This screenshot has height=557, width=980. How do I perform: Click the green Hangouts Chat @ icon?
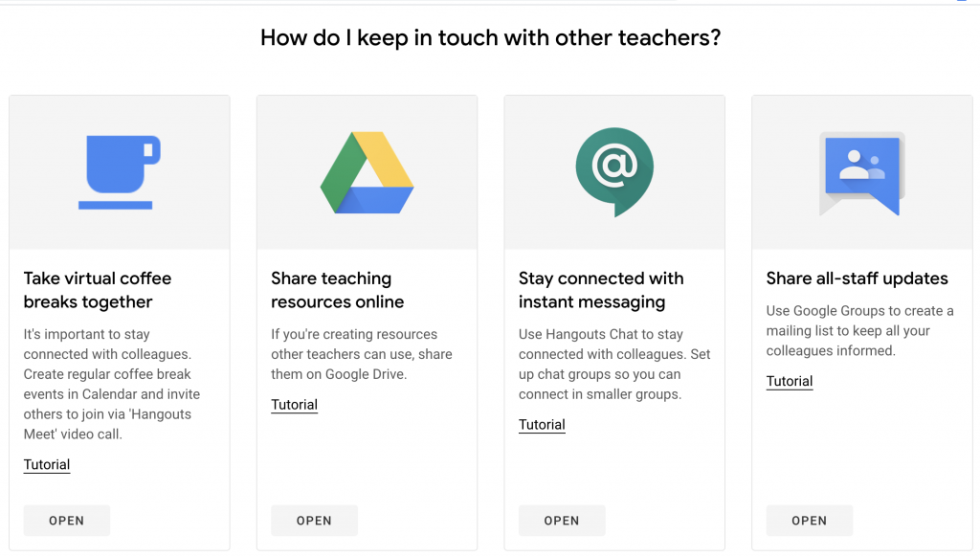[614, 172]
